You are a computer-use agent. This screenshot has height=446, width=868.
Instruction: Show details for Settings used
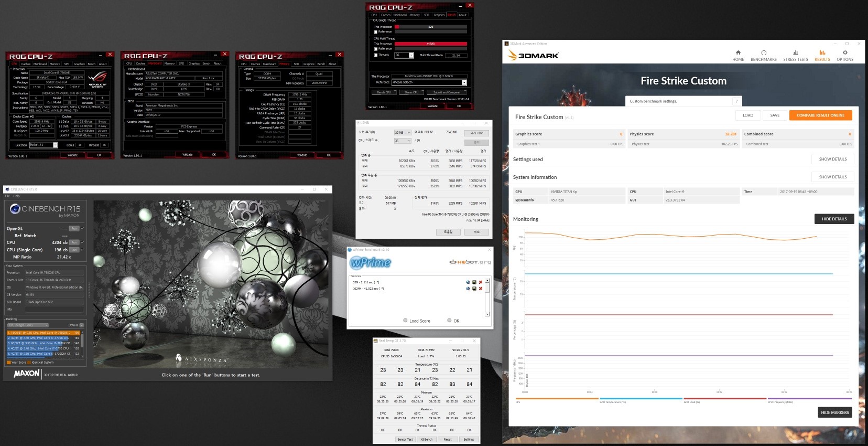833,159
